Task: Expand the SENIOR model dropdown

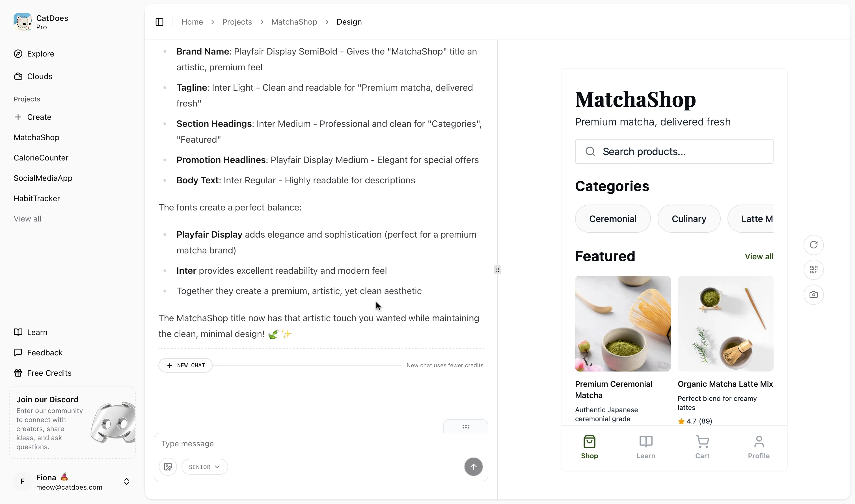Action: [x=204, y=466]
